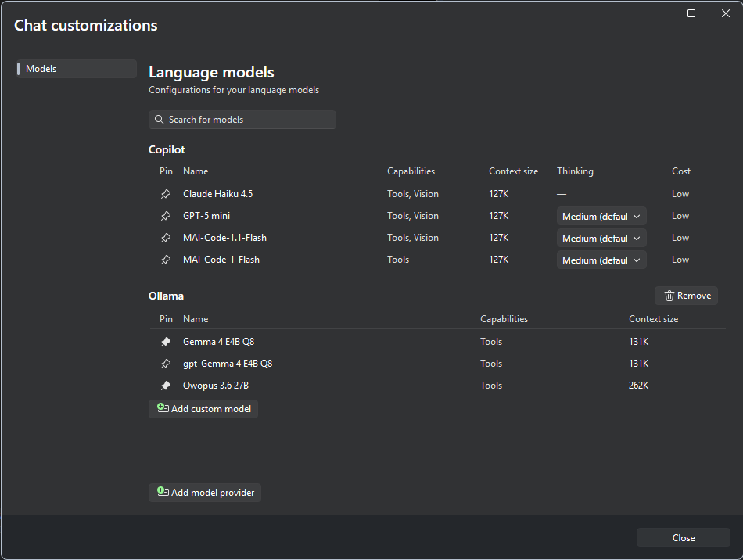Click the search magnifier icon
This screenshot has height=560, width=743.
click(160, 120)
